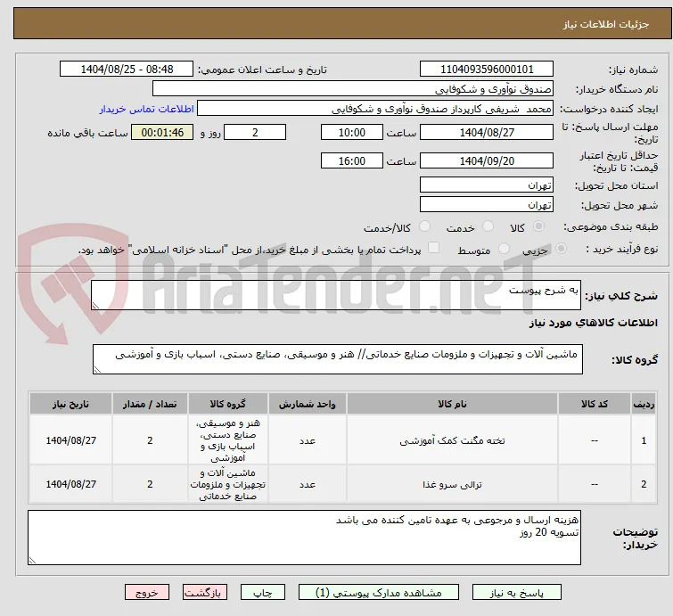Click the بازگشت back button

click(x=205, y=593)
